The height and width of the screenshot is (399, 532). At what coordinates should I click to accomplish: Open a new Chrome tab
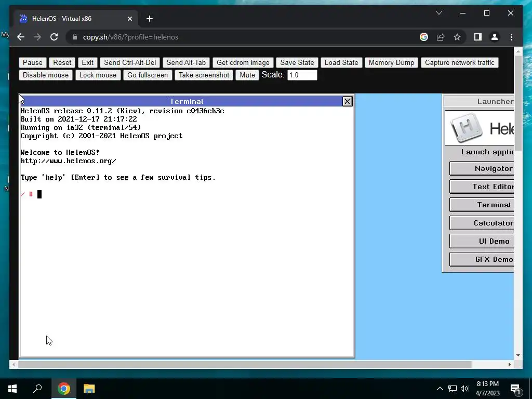click(x=150, y=19)
